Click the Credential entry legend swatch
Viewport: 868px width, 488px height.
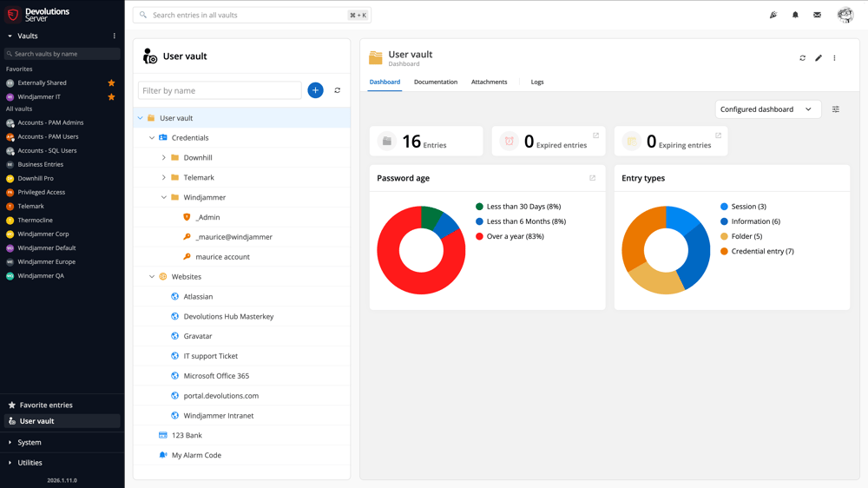pyautogui.click(x=724, y=252)
